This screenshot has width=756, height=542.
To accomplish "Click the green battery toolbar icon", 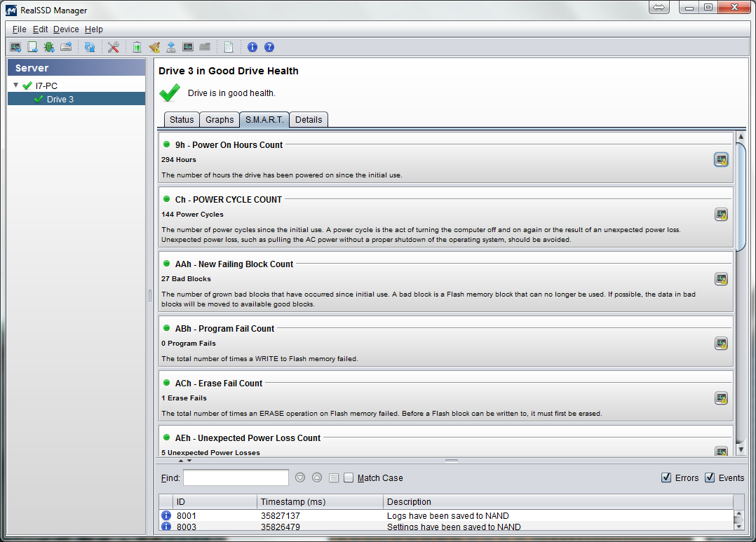I will 137,47.
